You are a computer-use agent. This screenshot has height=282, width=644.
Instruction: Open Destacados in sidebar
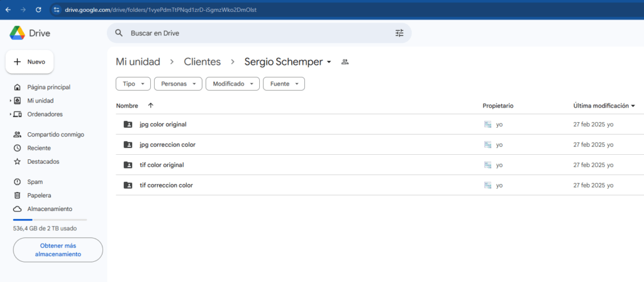43,162
